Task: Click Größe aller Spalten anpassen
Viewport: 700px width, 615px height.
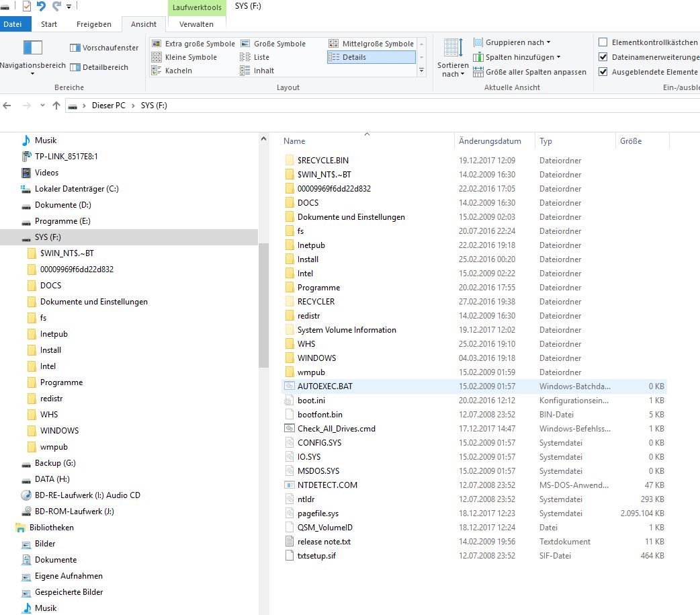Action: pos(529,72)
